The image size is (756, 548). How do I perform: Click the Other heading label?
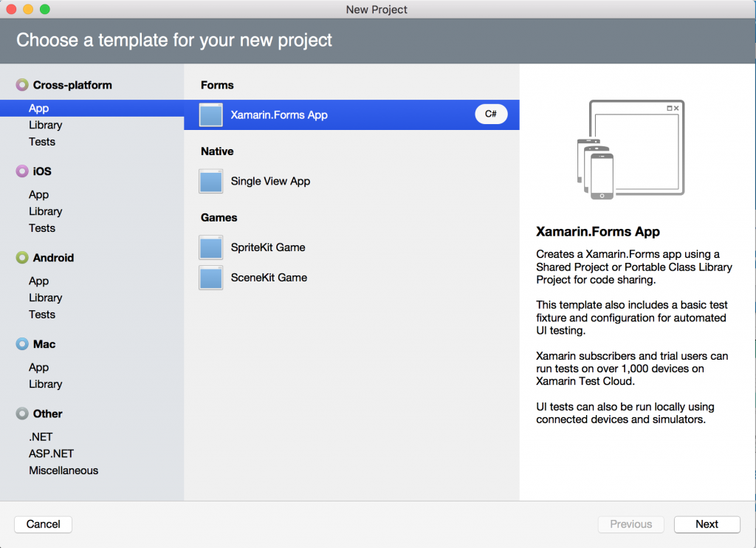click(x=47, y=414)
